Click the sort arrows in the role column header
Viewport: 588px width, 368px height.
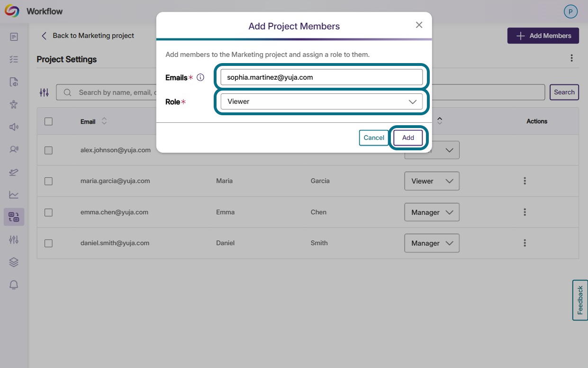coord(440,121)
